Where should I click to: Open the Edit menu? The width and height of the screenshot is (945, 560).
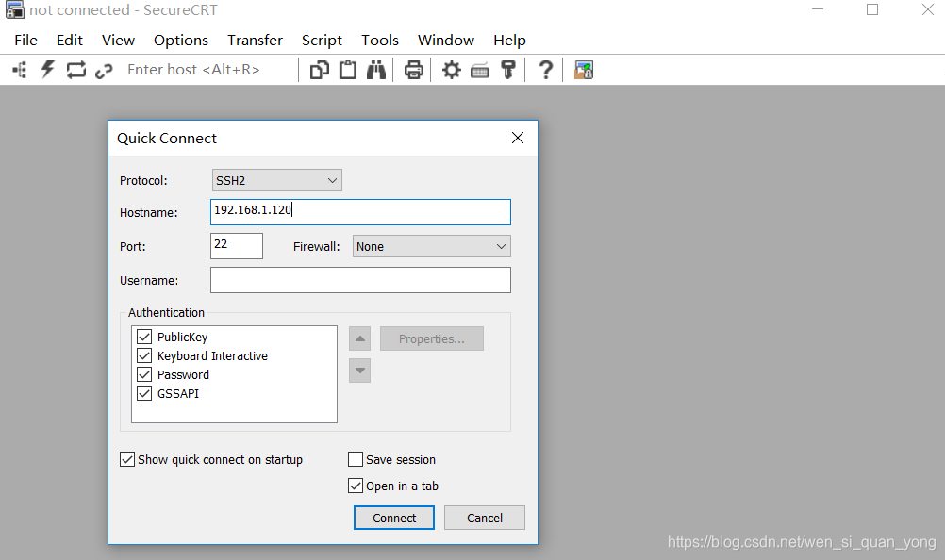[69, 40]
